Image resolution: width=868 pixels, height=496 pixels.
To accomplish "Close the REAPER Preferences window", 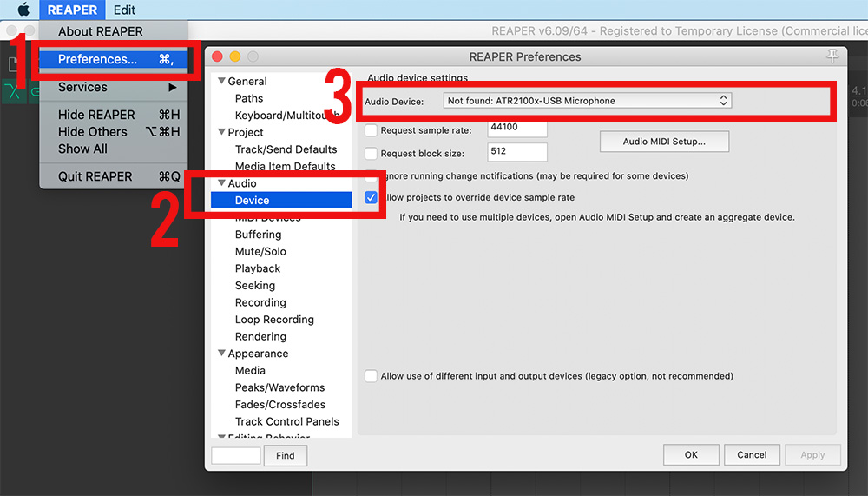I will coord(218,56).
